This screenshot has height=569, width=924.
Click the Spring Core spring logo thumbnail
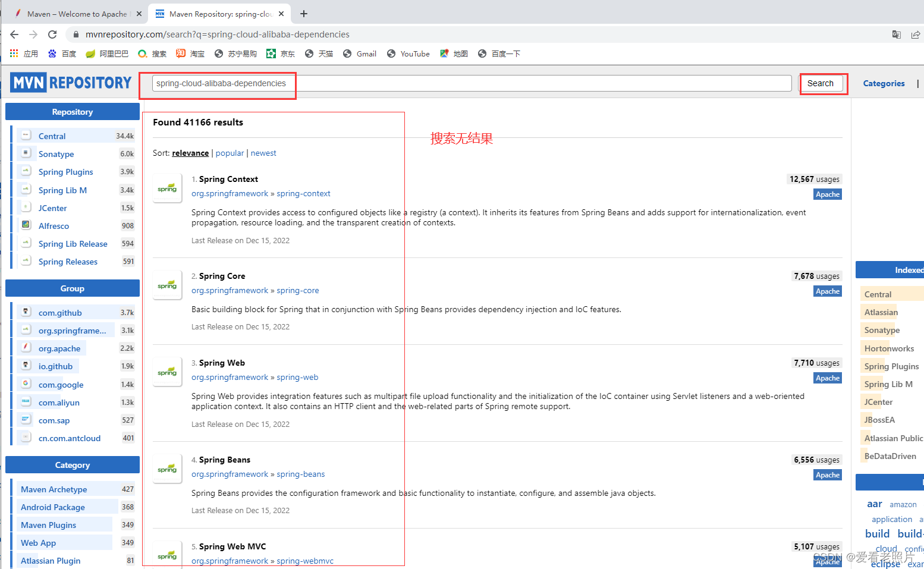coord(167,285)
